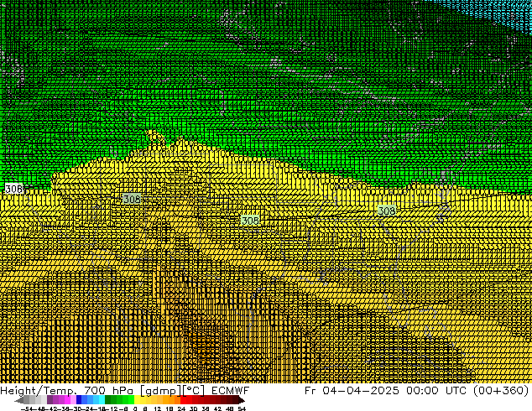Click the legend value '42'
The image size is (532, 411).
217,408
